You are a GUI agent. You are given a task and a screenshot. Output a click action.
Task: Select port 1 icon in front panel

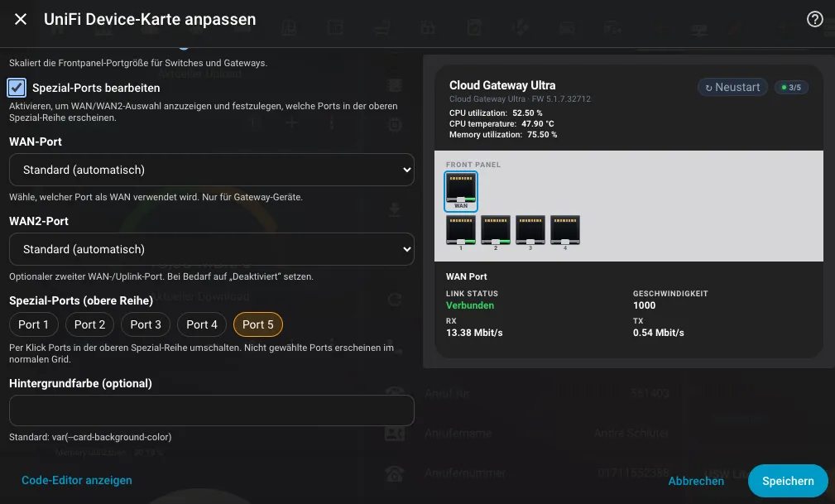(461, 232)
